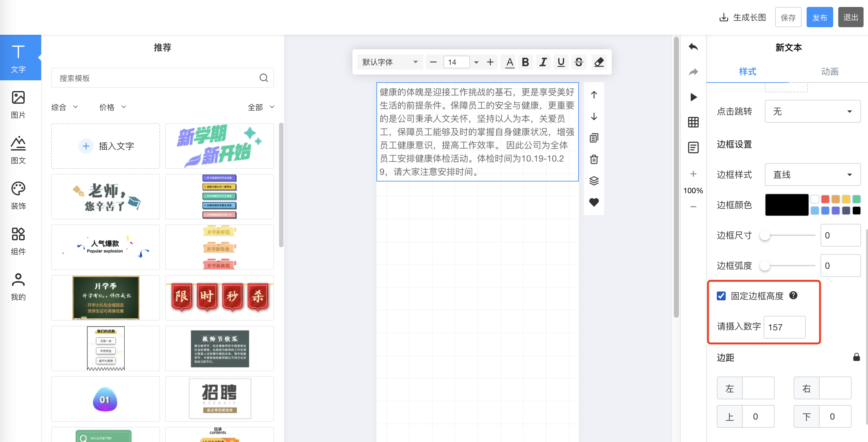The height and width of the screenshot is (442, 868).
Task: Click the eraser clear-format icon
Action: [599, 62]
